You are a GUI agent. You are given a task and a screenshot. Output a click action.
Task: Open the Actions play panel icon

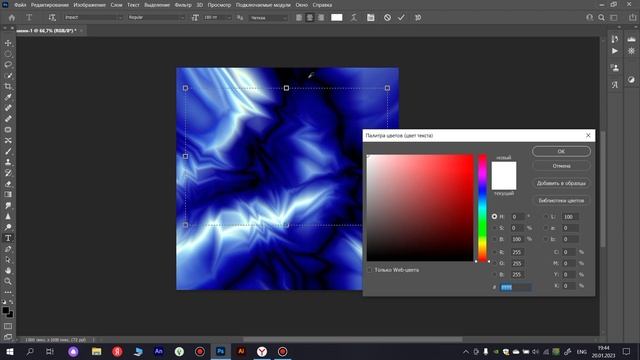point(615,51)
